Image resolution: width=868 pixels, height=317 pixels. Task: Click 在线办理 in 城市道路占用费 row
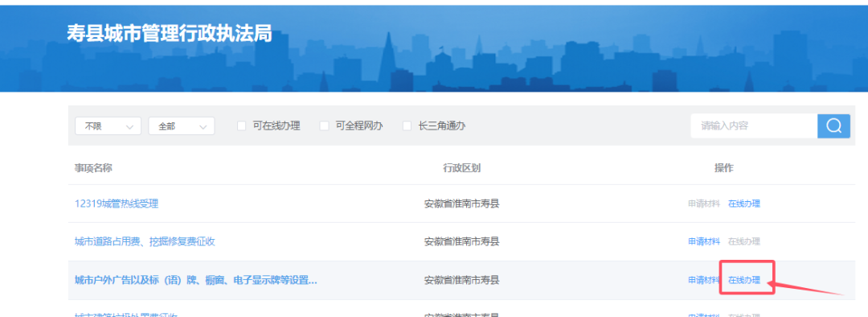pyautogui.click(x=744, y=241)
